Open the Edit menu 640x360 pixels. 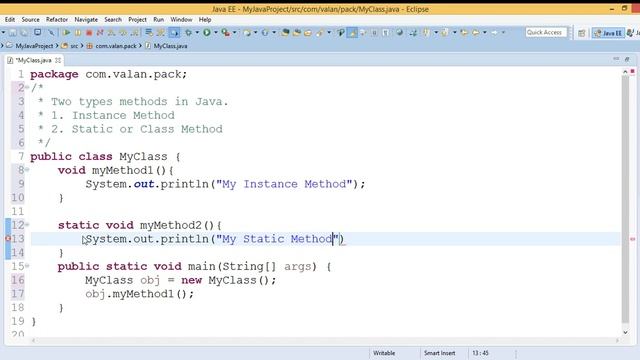pyautogui.click(x=10, y=20)
